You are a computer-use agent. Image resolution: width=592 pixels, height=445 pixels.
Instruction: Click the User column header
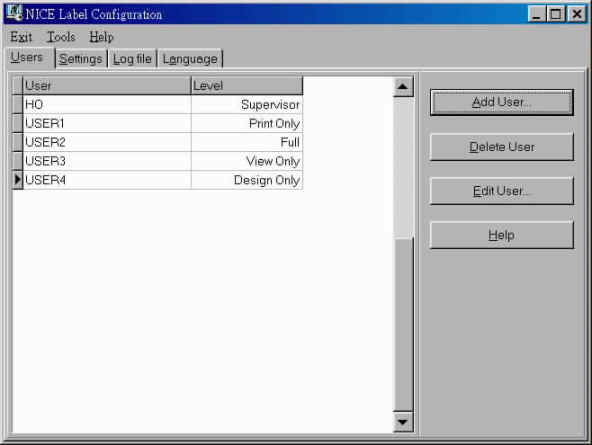click(107, 86)
